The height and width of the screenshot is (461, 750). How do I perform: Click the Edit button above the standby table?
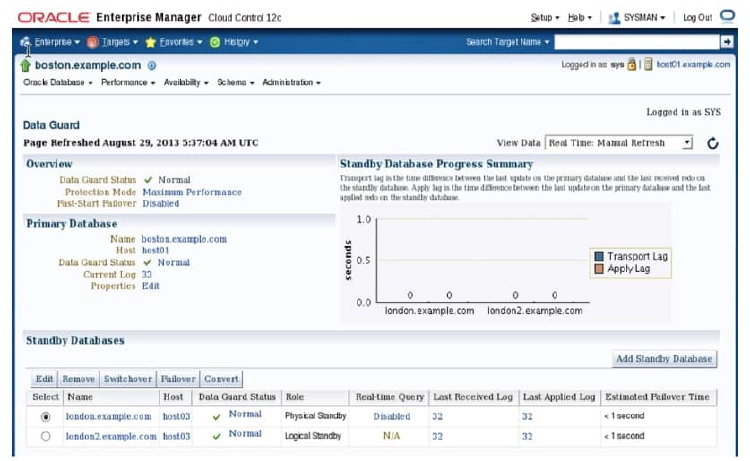click(44, 379)
